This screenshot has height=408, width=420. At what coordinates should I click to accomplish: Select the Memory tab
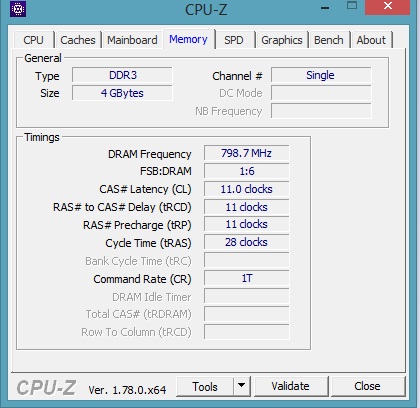(188, 39)
